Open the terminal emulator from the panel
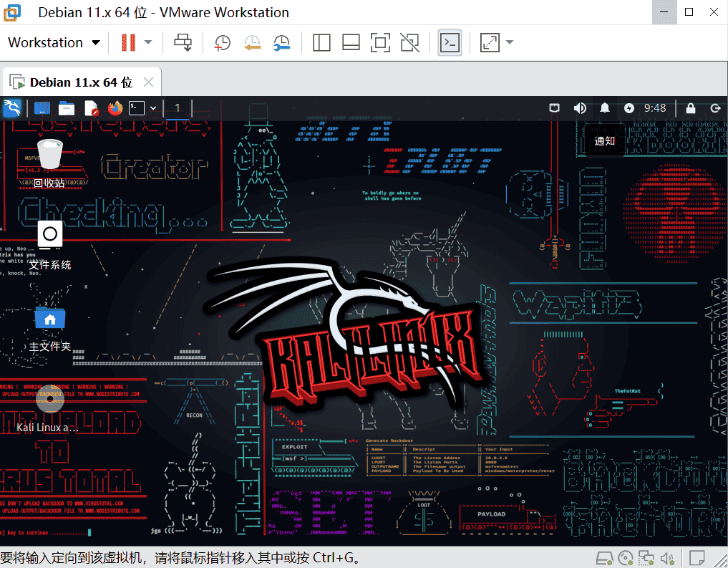Image resolution: width=728 pixels, height=568 pixels. pos(137,108)
